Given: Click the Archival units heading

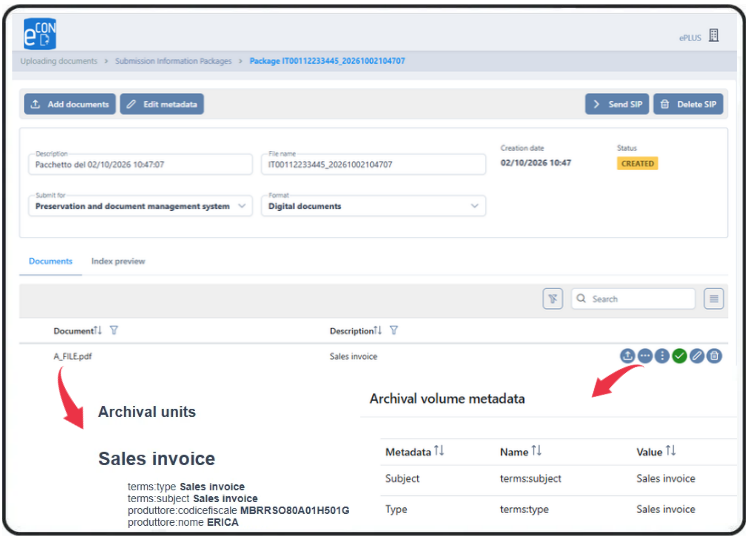Looking at the screenshot, I should click(x=147, y=412).
